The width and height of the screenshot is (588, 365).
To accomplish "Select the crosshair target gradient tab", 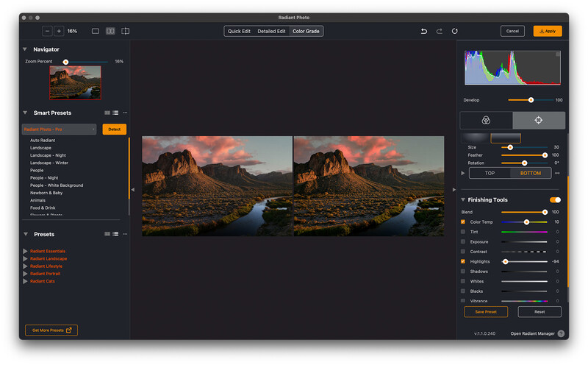I will click(x=539, y=120).
